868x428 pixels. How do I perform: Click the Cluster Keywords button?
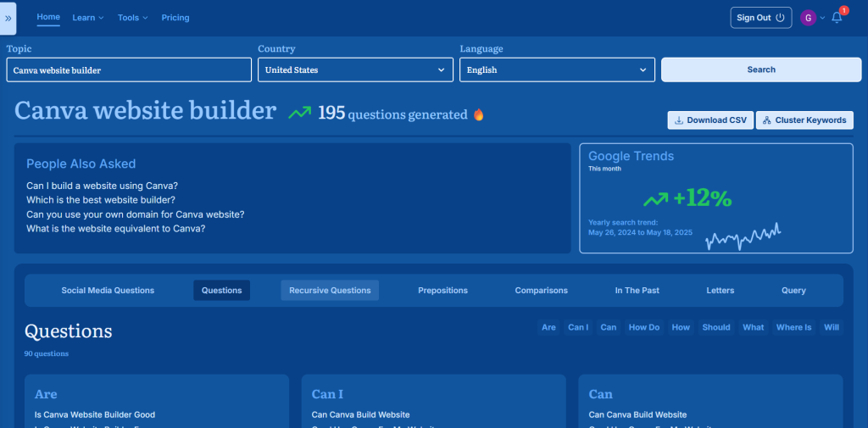coord(804,120)
